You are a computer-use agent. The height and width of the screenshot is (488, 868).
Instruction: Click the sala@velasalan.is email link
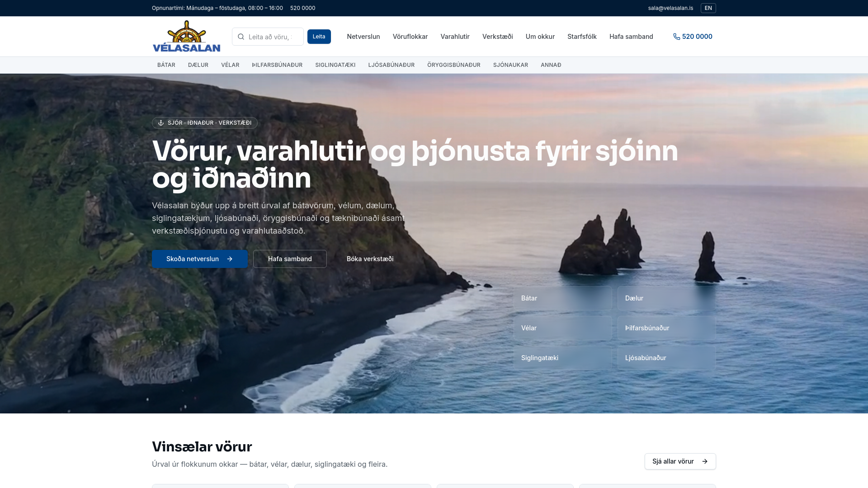pyautogui.click(x=670, y=8)
